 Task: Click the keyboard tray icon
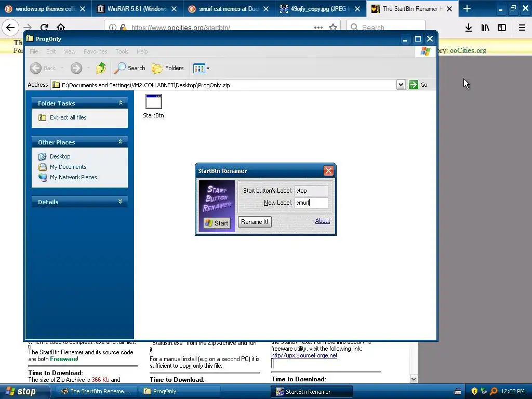tap(458, 392)
